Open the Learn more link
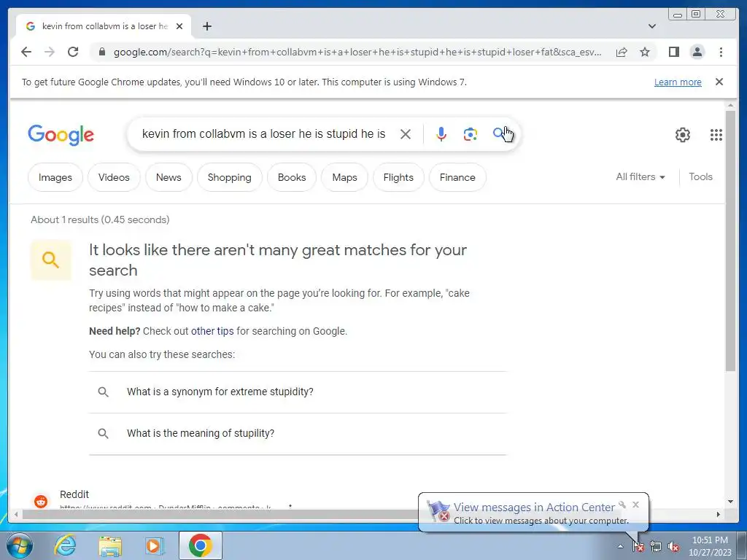Viewport: 747px width, 560px height. click(x=678, y=82)
